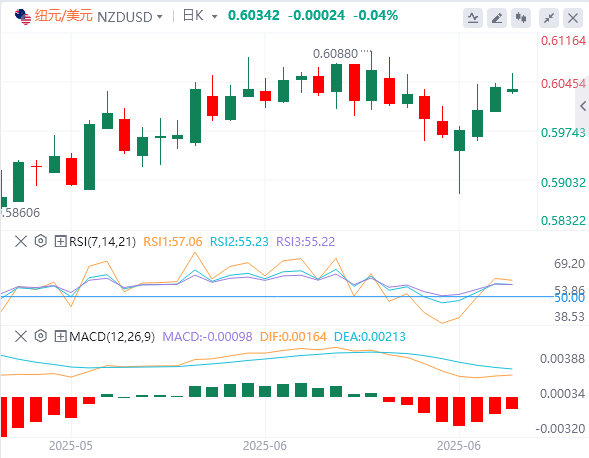Open RSI indicator settings gear
This screenshot has height=458, width=589.
[x=41, y=241]
